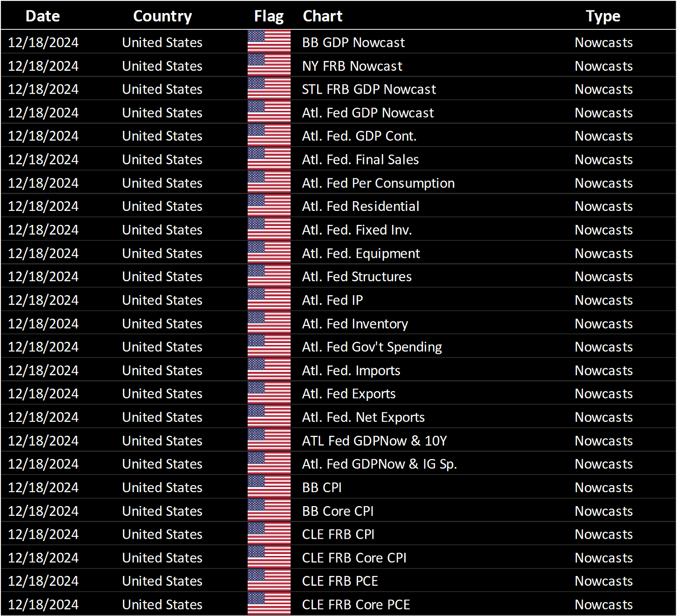Select the flag beside CLE FRB PCE

pyautogui.click(x=269, y=581)
